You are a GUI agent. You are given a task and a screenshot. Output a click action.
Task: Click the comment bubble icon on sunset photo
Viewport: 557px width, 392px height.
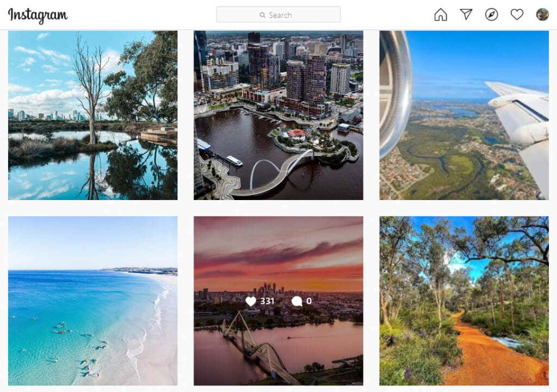coord(296,301)
